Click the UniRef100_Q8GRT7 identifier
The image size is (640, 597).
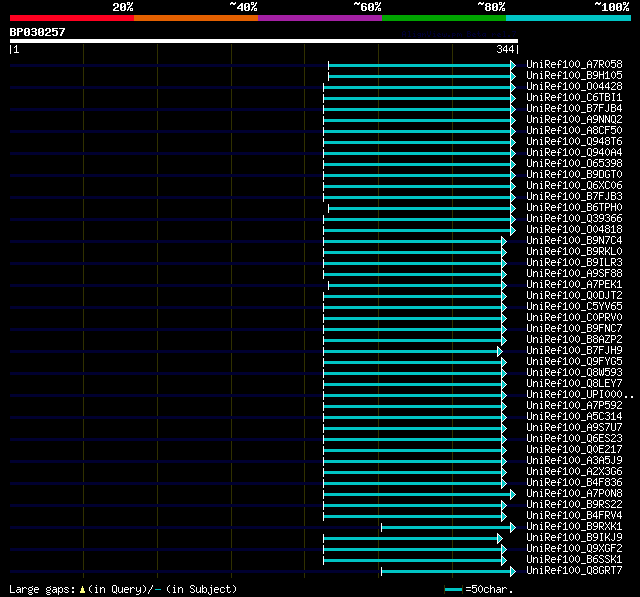click(574, 571)
